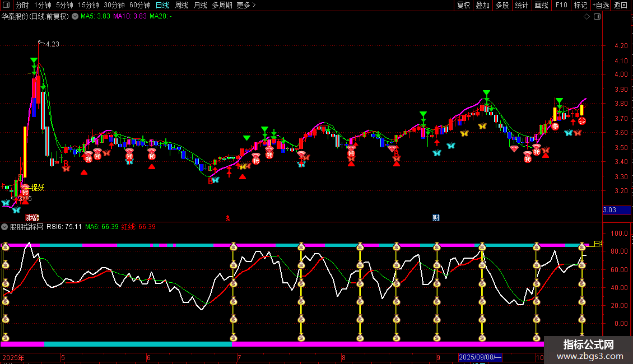Click the red $ marker below chart
Image resolution: width=633 pixels, height=364 pixels.
[228, 218]
